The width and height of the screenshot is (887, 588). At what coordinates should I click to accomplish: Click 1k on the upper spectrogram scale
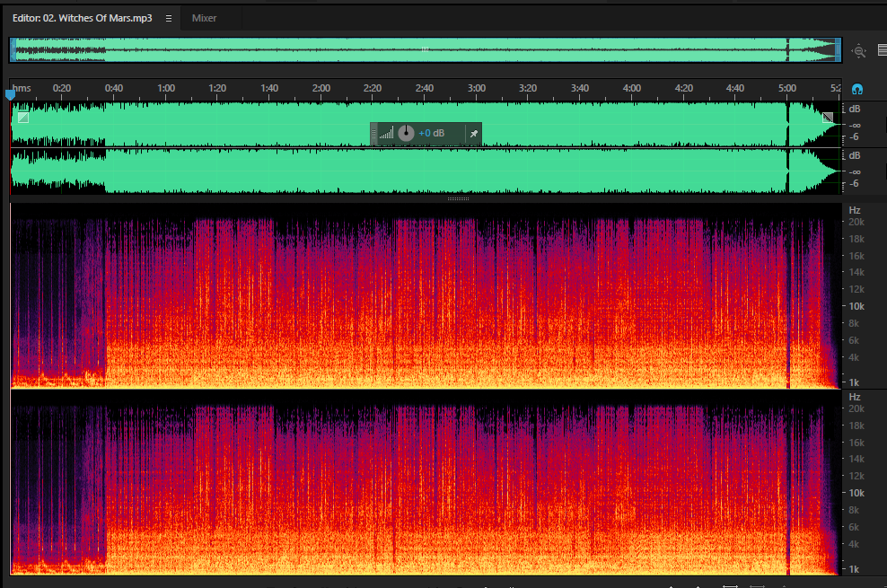(x=854, y=382)
